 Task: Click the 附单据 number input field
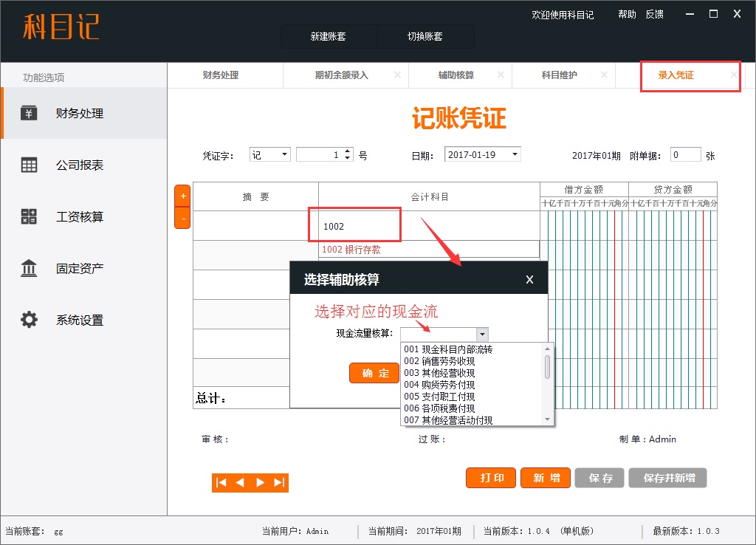click(x=685, y=154)
